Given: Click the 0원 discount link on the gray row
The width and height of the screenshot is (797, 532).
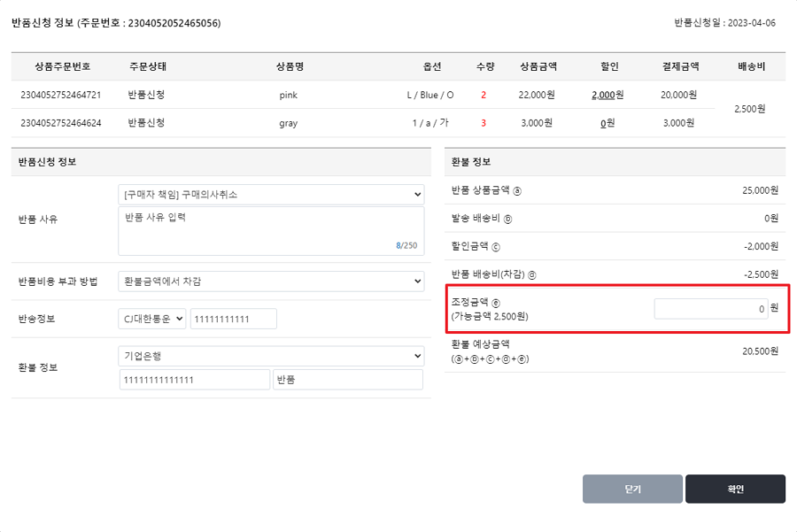Looking at the screenshot, I should point(607,123).
